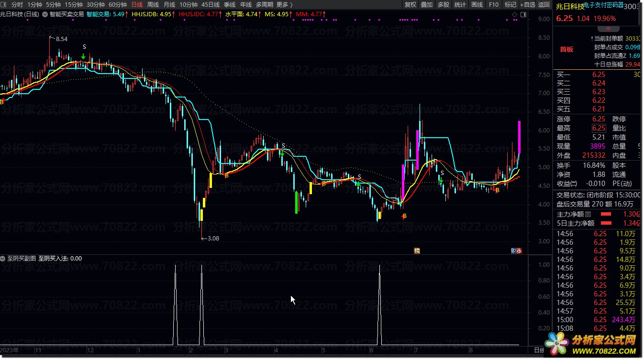Switch to the 分时 intraday view
This screenshot has height=359, width=644.
coord(17,4)
